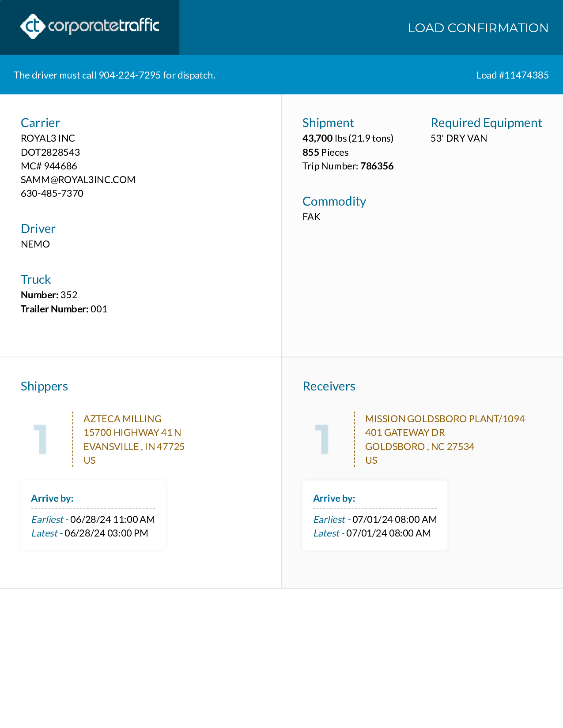Select US under the Goldsboro address

[371, 460]
